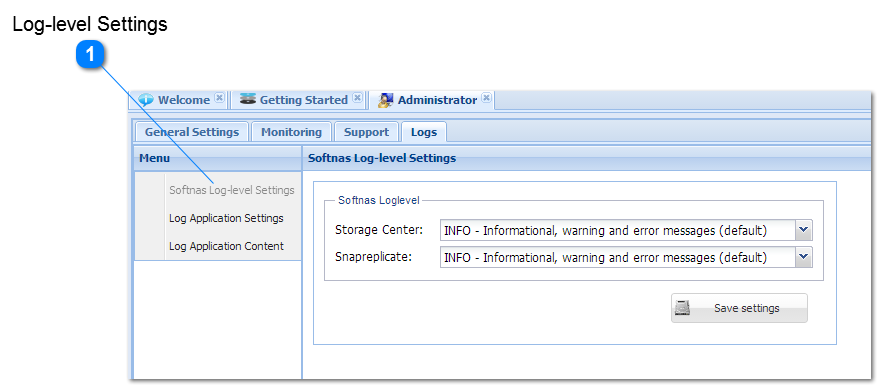Image resolution: width=879 pixels, height=387 pixels.
Task: Click the Administrator tab user icon
Action: tap(386, 100)
